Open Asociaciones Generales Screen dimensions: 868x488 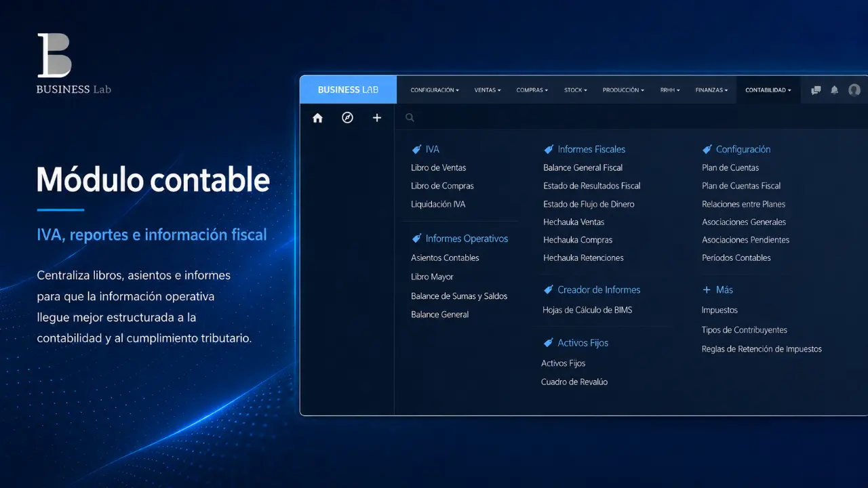(744, 222)
